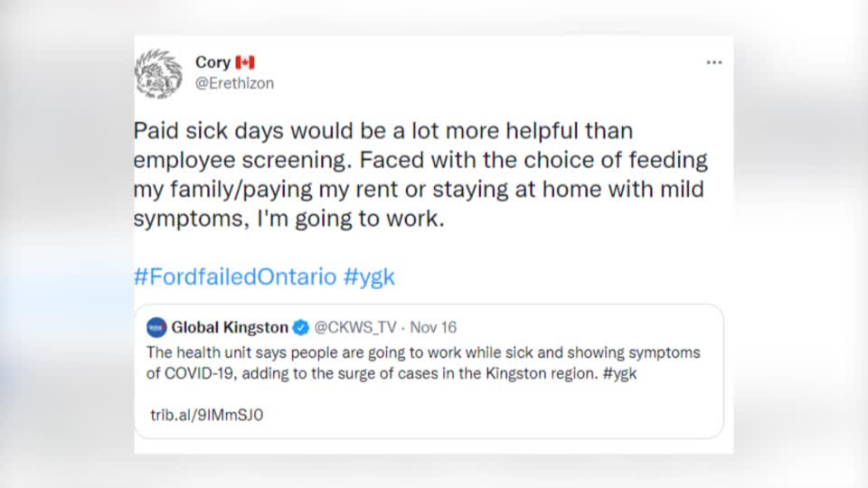Open the Nov 16 timestamp
The image size is (868, 488).
439,327
